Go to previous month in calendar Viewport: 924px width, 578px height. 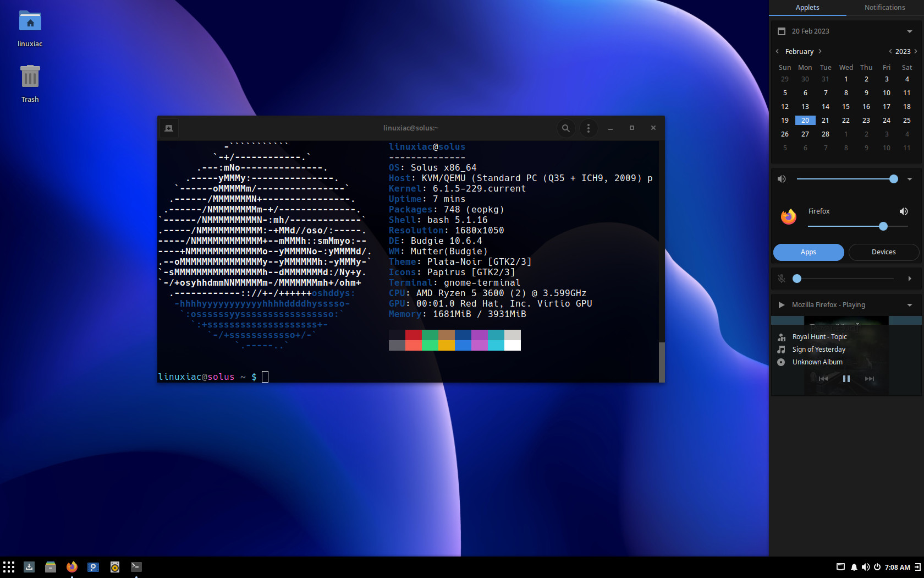click(777, 51)
